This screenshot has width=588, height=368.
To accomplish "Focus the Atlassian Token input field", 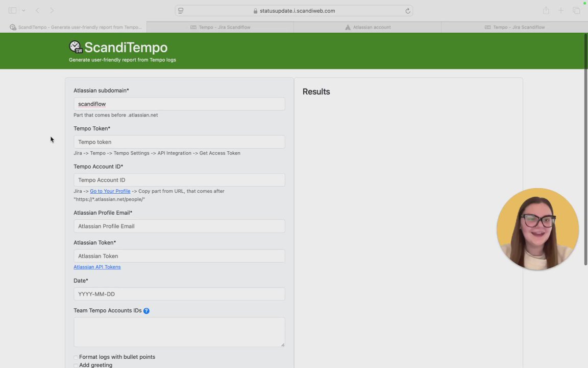I will pyautogui.click(x=179, y=256).
